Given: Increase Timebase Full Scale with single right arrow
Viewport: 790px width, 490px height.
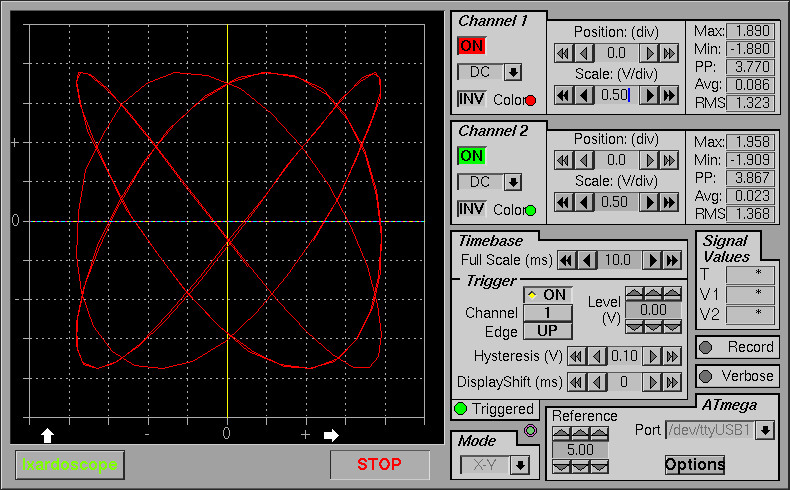Looking at the screenshot, I should [x=652, y=260].
